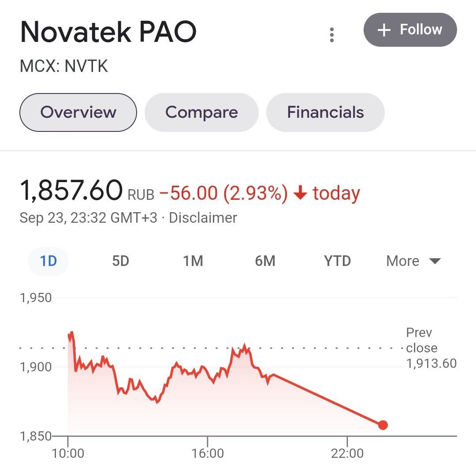Screen dimensions: 476x475
Task: Open the Disclaimer link
Action: [204, 217]
